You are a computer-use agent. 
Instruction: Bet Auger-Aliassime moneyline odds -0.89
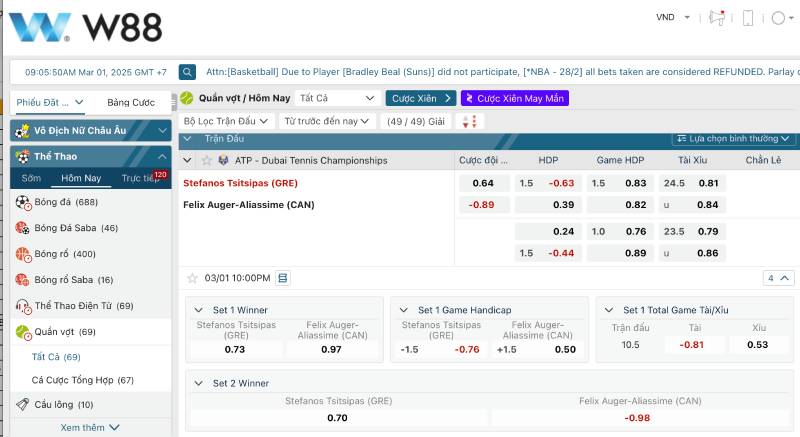(482, 205)
